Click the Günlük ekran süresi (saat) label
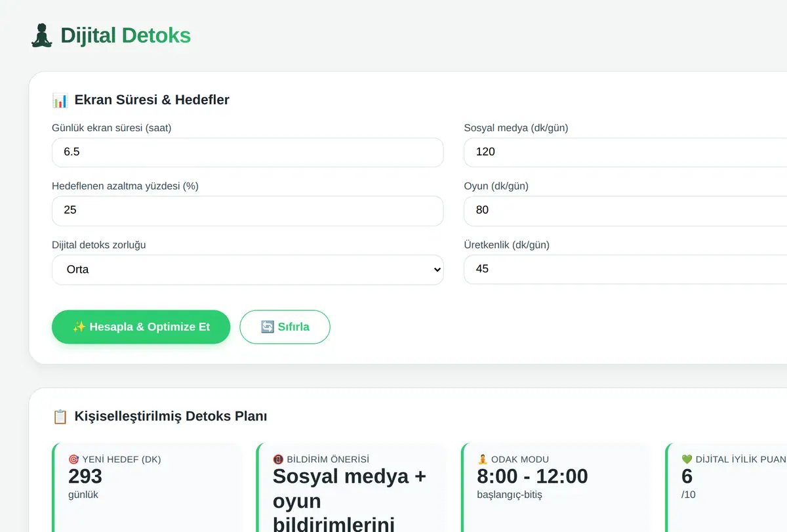Image resolution: width=787 pixels, height=532 pixels. (111, 128)
